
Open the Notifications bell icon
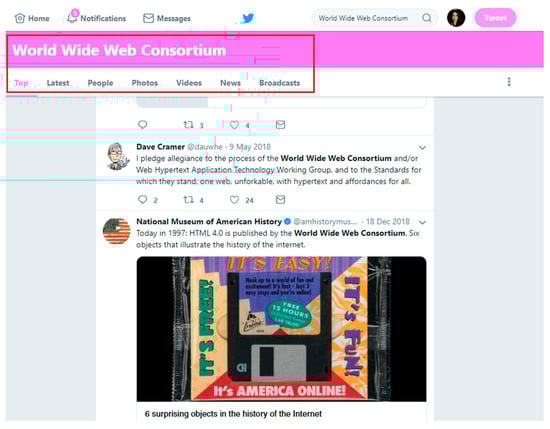coord(72,18)
